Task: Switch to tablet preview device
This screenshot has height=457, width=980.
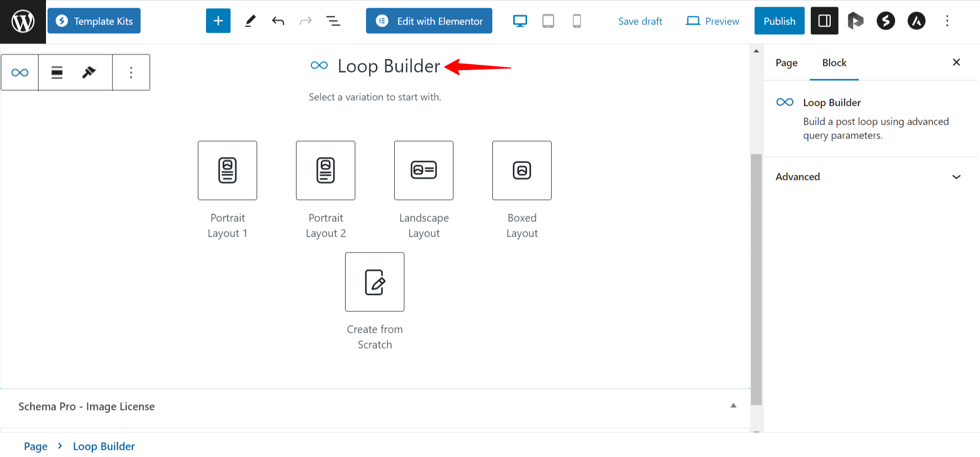Action: [x=548, y=21]
